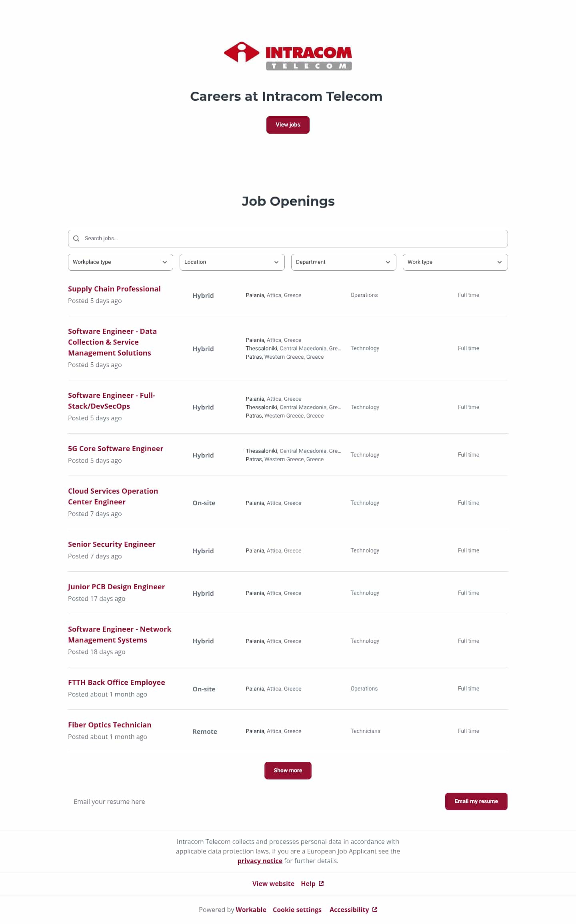Click the external link icon beside Help
The height and width of the screenshot is (924, 576).
click(320, 883)
